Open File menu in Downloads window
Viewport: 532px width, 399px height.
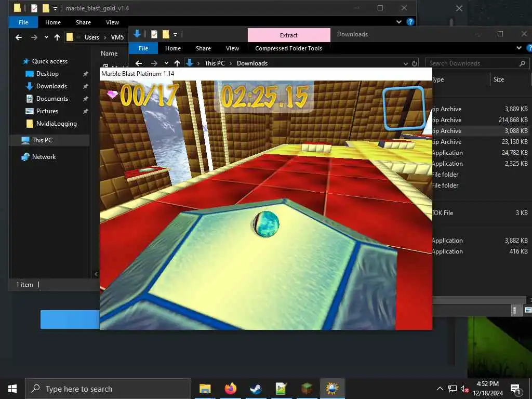coord(143,48)
